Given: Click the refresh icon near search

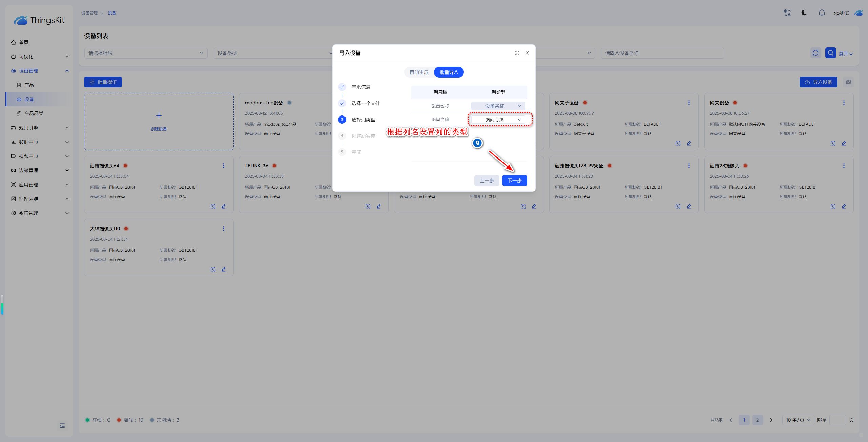Looking at the screenshot, I should click(x=816, y=53).
